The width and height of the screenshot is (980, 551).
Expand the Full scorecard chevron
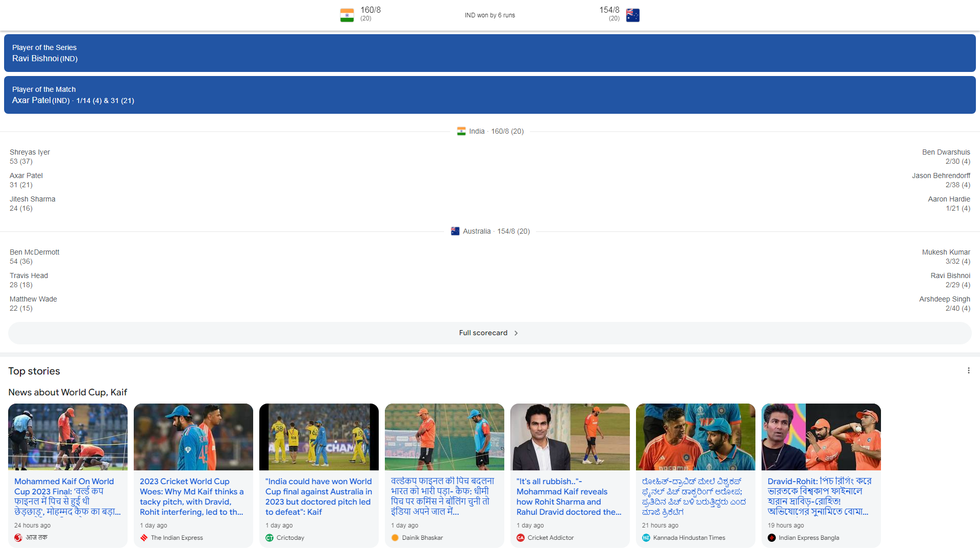click(516, 333)
